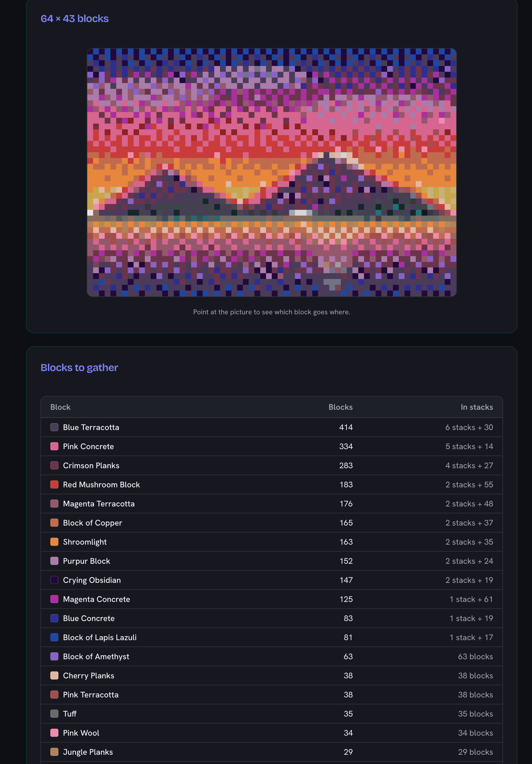The width and height of the screenshot is (532, 764).
Task: Click the "1 stack + 17" cell
Action: pos(471,637)
